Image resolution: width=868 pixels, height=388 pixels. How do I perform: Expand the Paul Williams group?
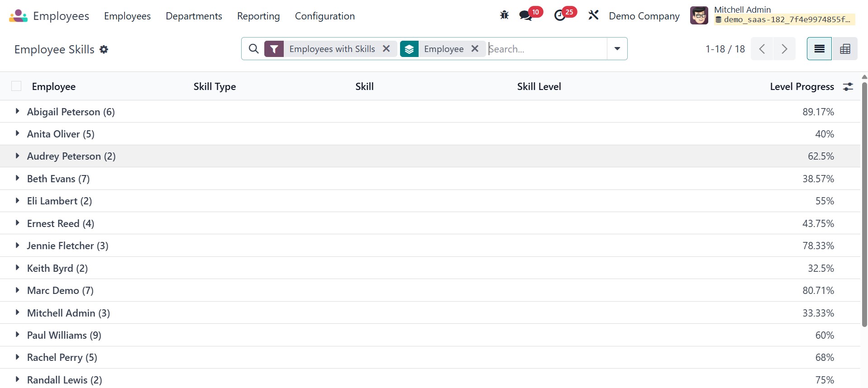pos(17,335)
